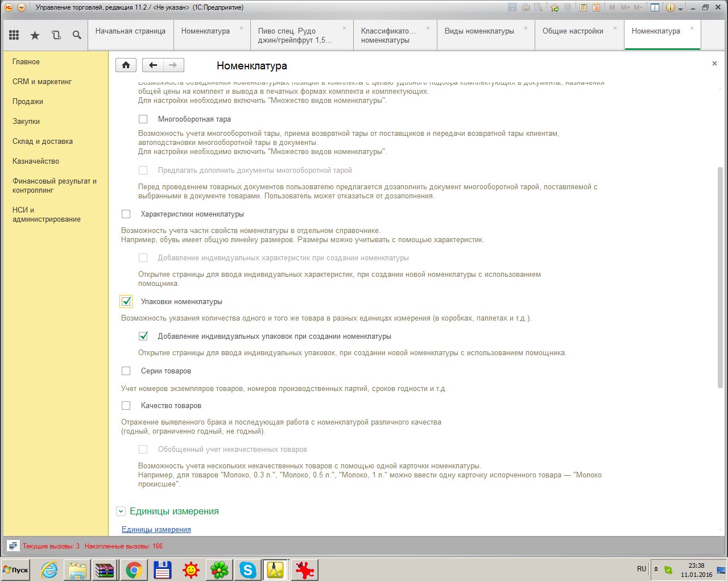Image resolution: width=728 pixels, height=582 pixels.
Task: Open CRM и маркетинг section
Action: (42, 82)
